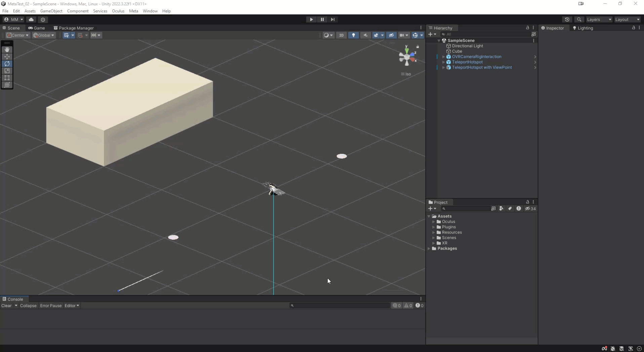
Task: Expand the OVRCameraRigInteraction object
Action: coord(443,57)
